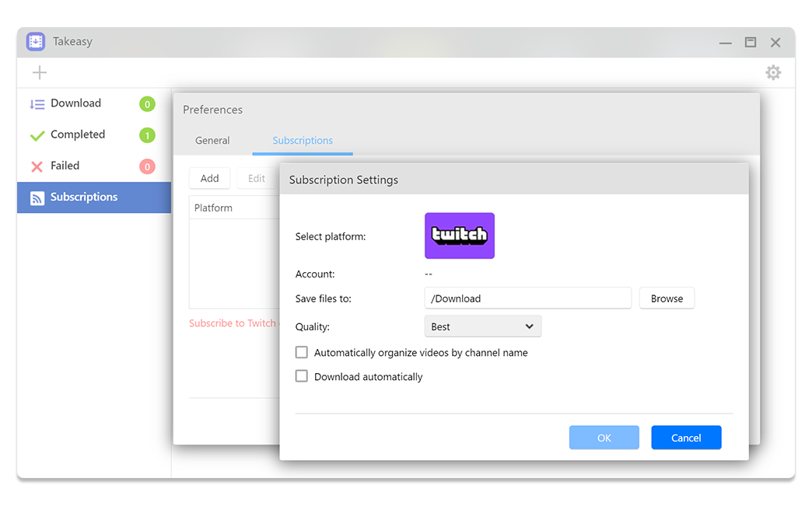Click the Preferences window title

click(212, 110)
